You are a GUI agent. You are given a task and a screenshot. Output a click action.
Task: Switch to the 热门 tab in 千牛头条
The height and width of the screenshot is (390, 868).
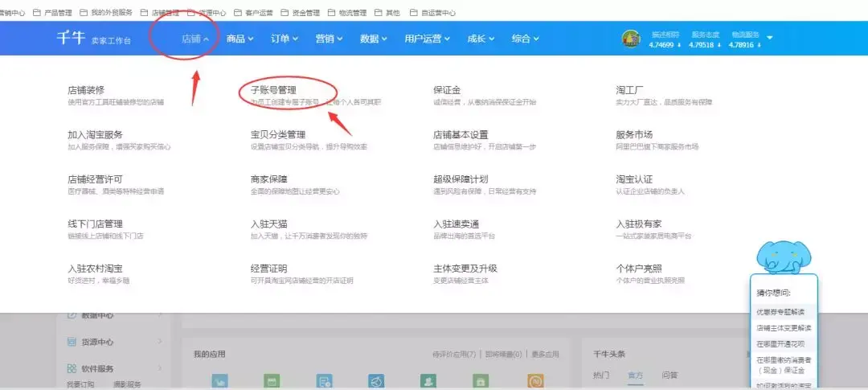tap(601, 375)
